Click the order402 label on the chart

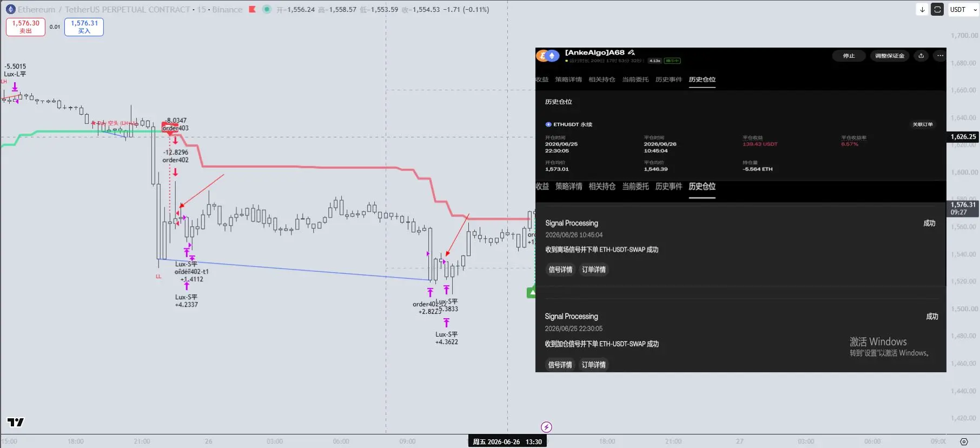coord(176,160)
